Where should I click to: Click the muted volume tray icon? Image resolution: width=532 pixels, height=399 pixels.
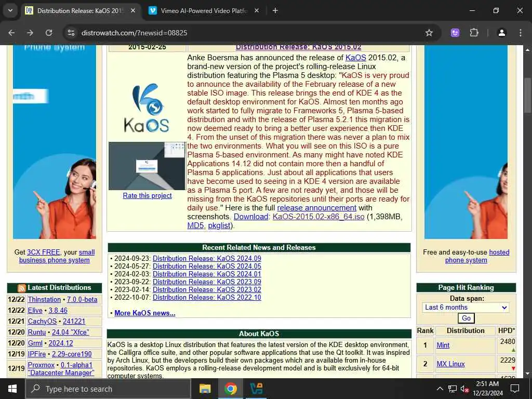pyautogui.click(x=464, y=389)
